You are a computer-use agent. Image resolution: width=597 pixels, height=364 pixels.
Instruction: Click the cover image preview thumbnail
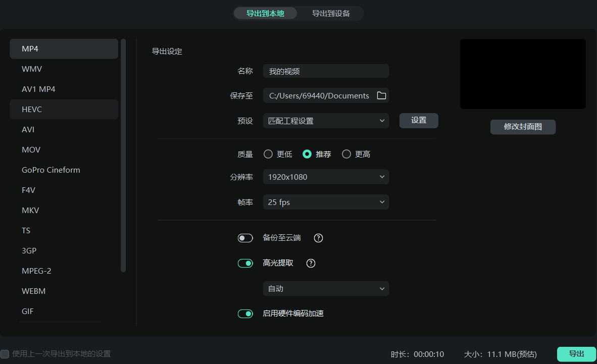click(x=523, y=74)
